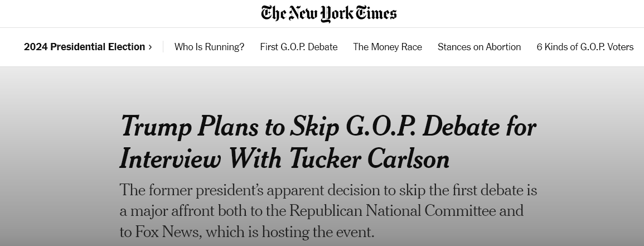The height and width of the screenshot is (246, 644).
Task: Click the Trump Plans to Skip headline
Action: (328, 142)
